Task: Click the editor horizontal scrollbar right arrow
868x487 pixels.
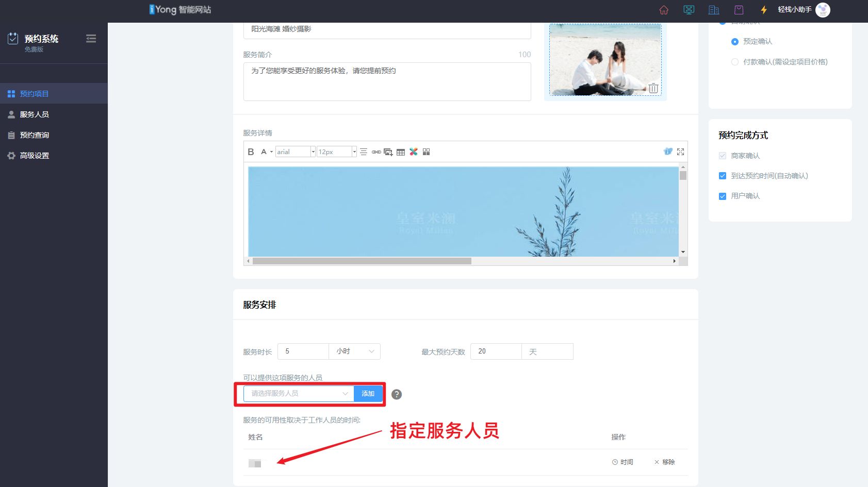Action: tap(674, 261)
